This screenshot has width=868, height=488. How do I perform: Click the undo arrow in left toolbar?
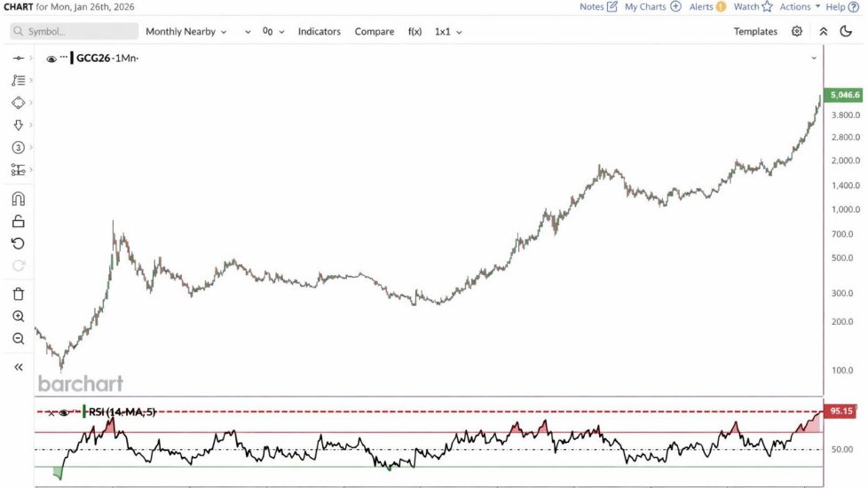(x=18, y=243)
